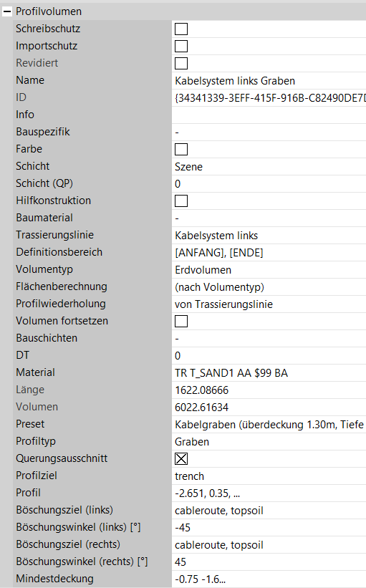The image size is (366, 588).
Task: Click Böschungswinkel (links) value -45
Action: point(269,528)
